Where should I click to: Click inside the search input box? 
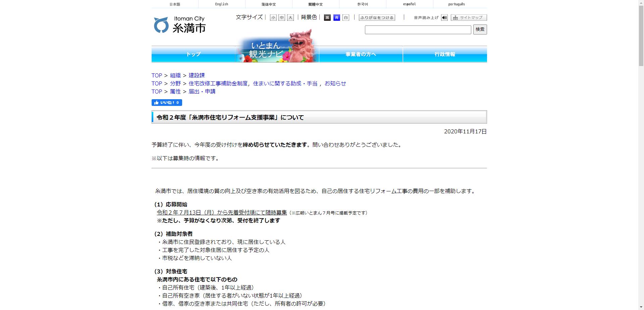(x=418, y=30)
